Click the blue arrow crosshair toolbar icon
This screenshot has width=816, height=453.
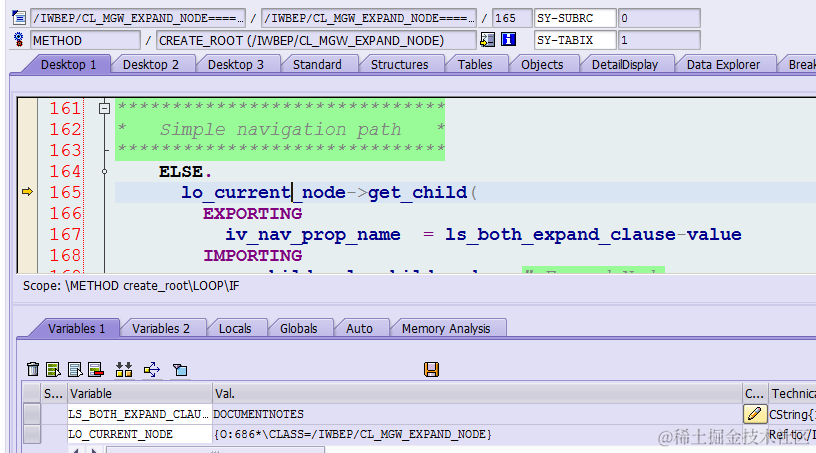(x=152, y=369)
